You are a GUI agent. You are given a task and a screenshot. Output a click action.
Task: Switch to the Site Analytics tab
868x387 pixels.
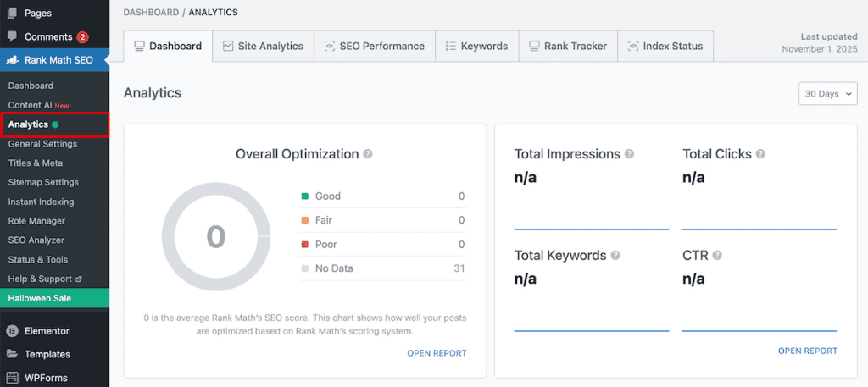(x=263, y=46)
